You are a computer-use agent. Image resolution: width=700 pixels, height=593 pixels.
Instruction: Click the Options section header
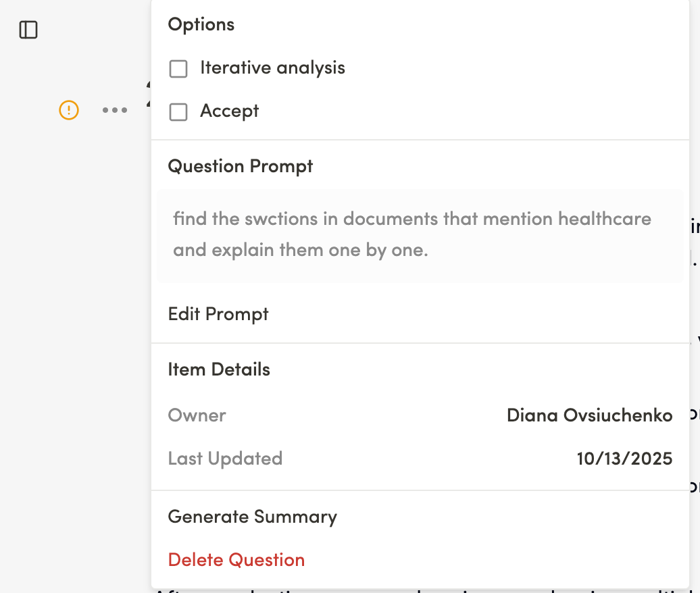[x=201, y=24]
